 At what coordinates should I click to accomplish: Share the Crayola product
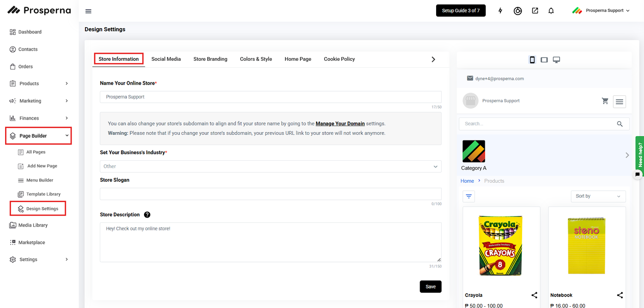click(x=535, y=295)
